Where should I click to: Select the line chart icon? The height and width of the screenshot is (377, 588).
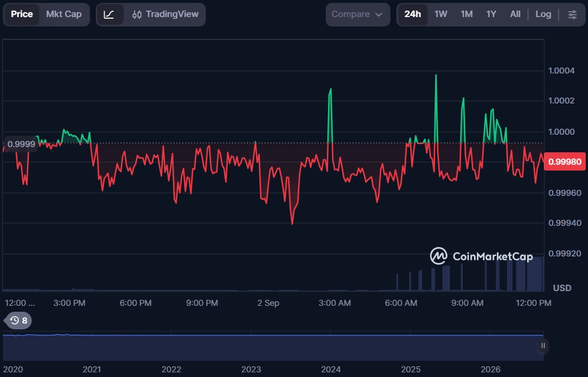coord(109,15)
